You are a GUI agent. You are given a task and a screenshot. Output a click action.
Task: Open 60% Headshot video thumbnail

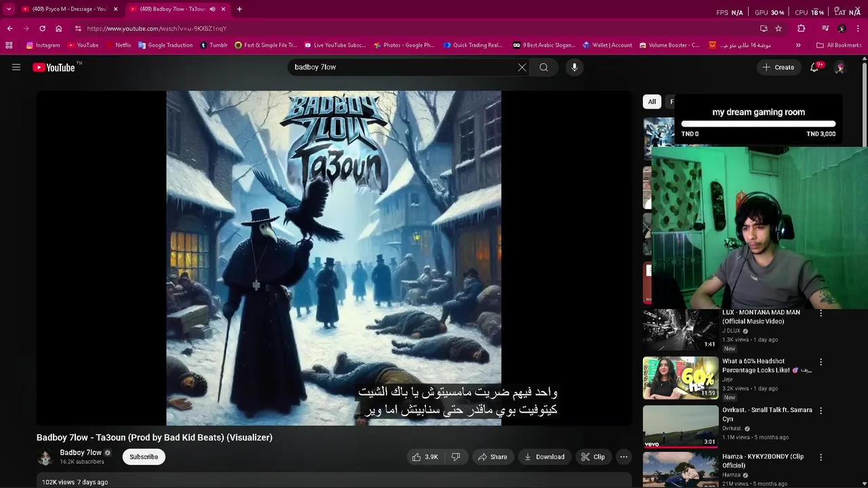(x=680, y=378)
